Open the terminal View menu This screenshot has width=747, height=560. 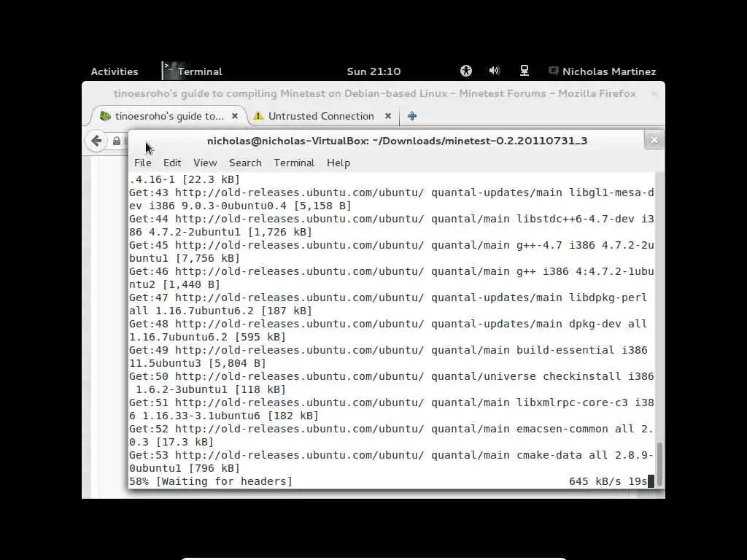click(205, 163)
